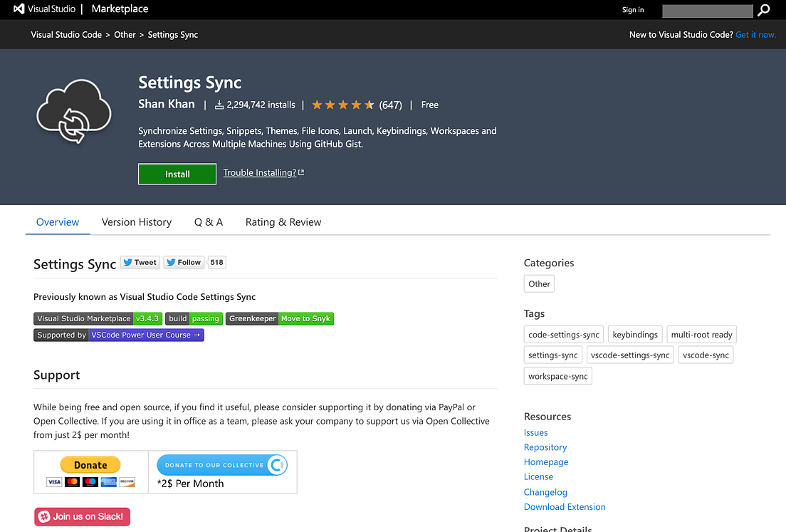Click the 'Settings Sync' banner title

pos(190,82)
